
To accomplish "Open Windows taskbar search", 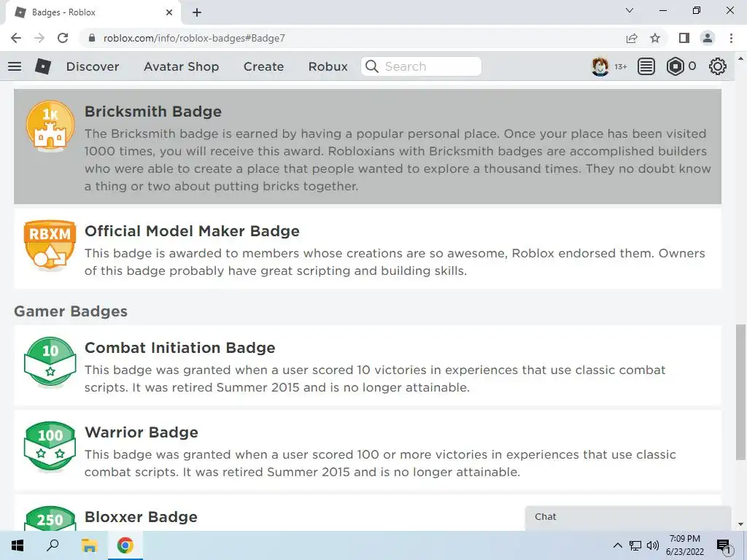I will [53, 545].
